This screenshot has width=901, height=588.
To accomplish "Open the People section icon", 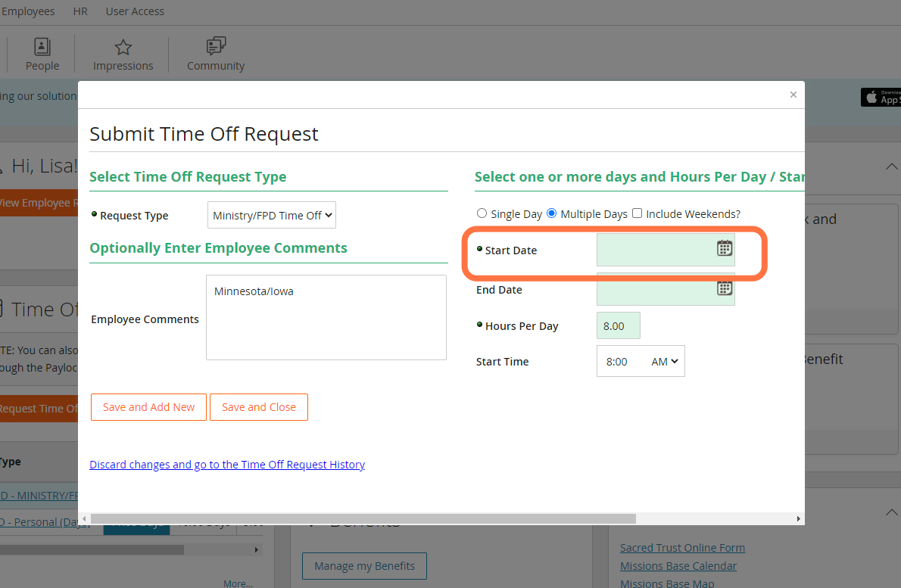I will (42, 46).
